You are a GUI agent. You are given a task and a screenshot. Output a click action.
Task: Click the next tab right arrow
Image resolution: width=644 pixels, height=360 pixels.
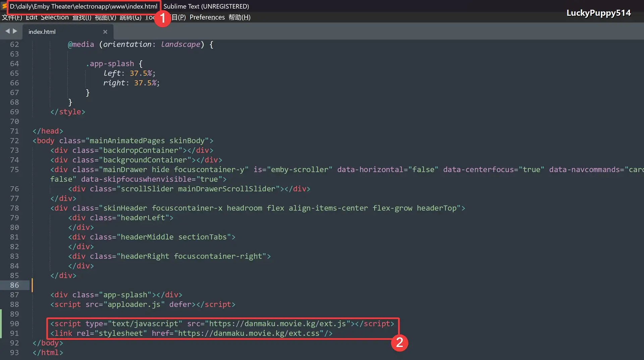(x=15, y=31)
